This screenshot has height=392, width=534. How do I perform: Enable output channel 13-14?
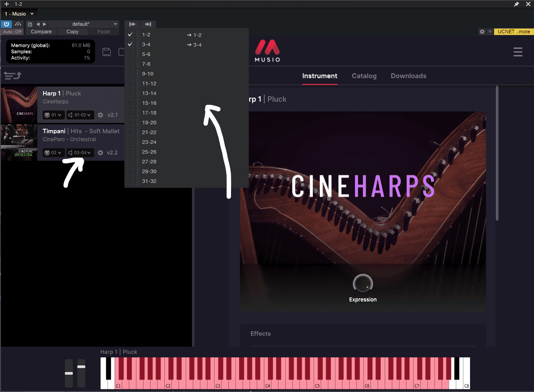(x=130, y=93)
